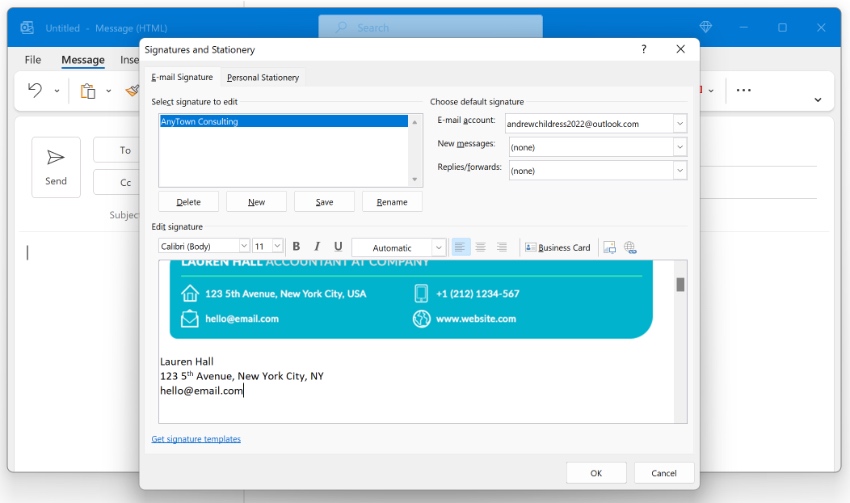
Task: Expand the Paste options dropdown arrow
Action: coord(108,91)
